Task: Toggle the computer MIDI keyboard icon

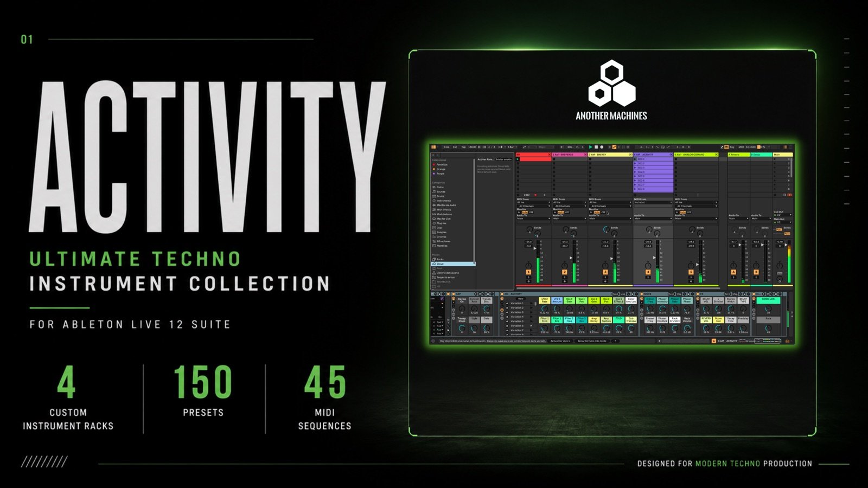Action: click(x=726, y=147)
